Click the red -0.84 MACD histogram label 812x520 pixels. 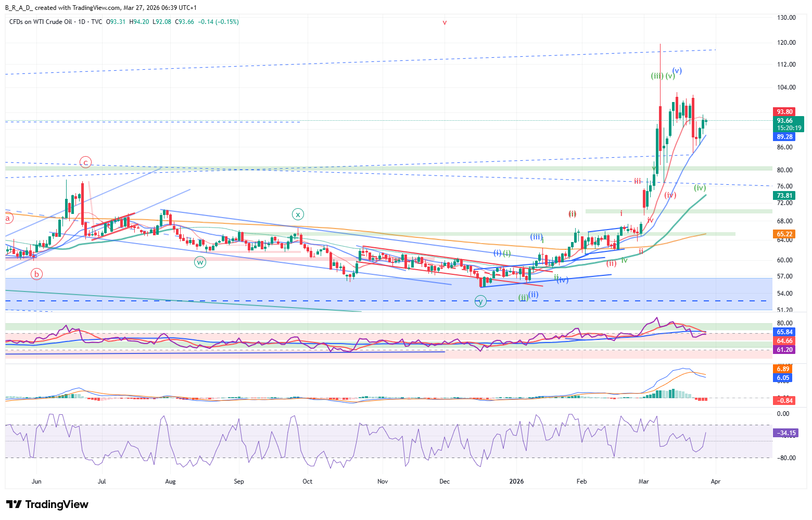pos(784,400)
